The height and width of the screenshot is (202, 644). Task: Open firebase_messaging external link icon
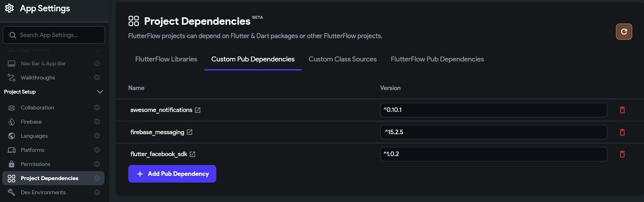click(190, 132)
